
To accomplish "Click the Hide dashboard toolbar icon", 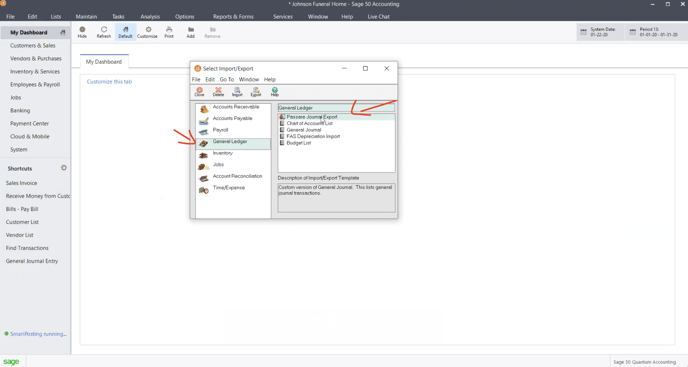I will coord(82,32).
